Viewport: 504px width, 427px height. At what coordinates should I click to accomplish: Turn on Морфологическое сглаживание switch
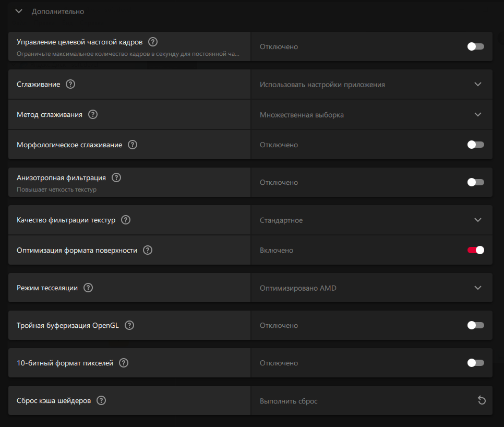coord(475,145)
